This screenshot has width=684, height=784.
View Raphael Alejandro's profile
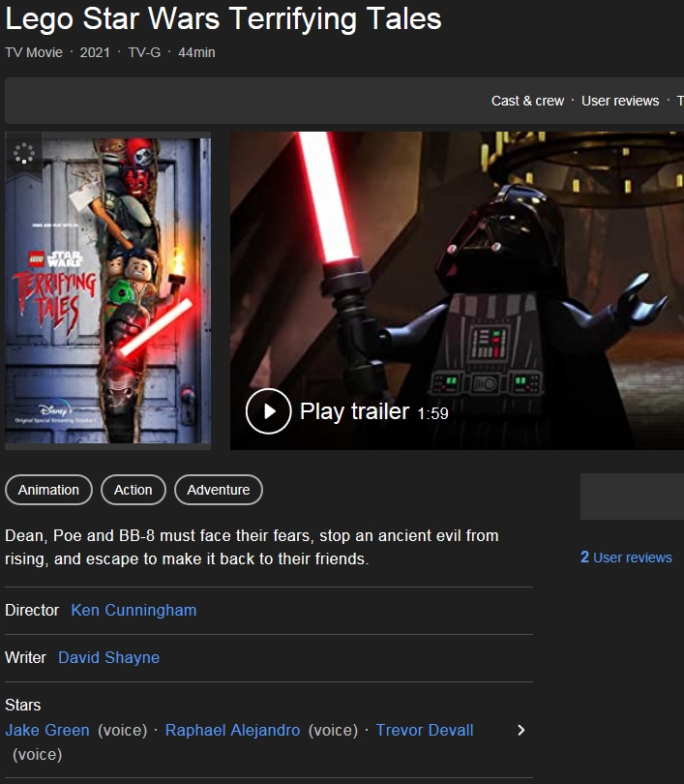[232, 730]
